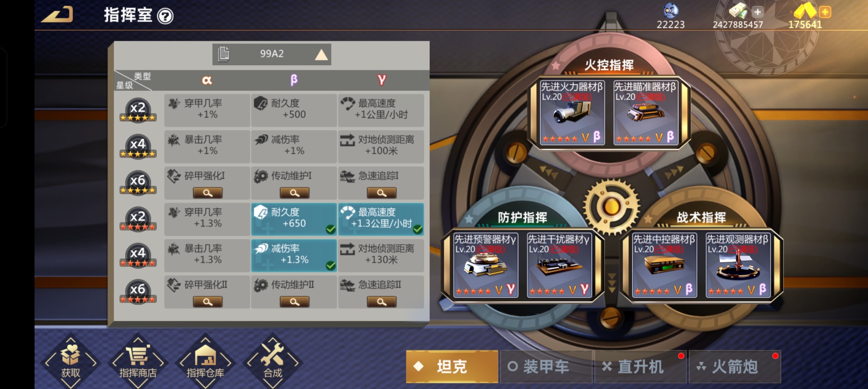Click the back arrow icon
The width and height of the screenshot is (868, 389).
[x=58, y=14]
